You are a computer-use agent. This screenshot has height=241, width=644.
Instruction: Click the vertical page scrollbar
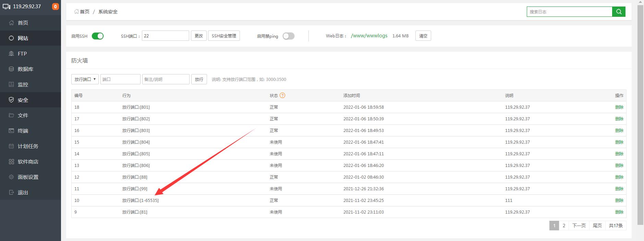(x=640, y=113)
